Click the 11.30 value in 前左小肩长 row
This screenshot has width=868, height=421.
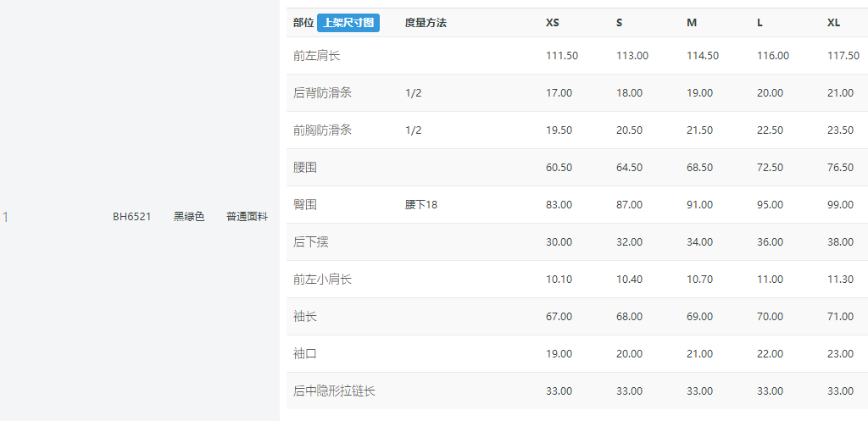click(x=840, y=280)
